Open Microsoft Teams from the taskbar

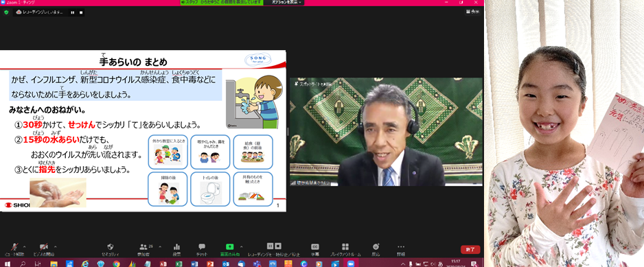257,264
